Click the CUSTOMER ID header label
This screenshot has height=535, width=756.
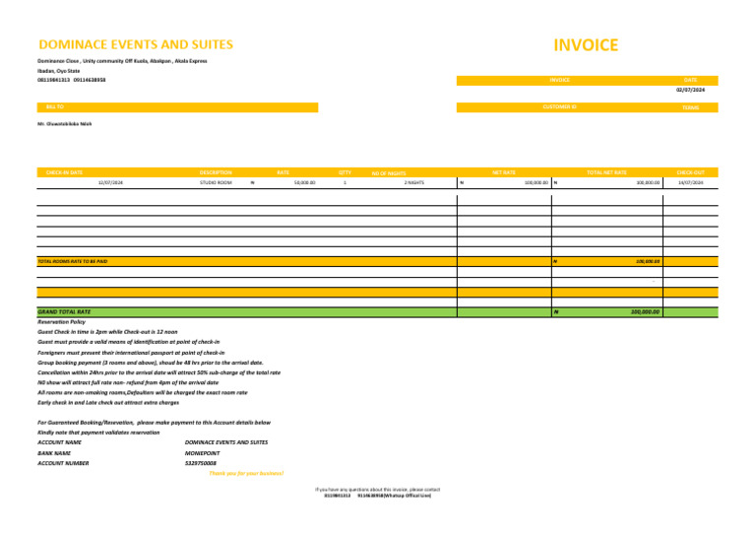click(559, 107)
